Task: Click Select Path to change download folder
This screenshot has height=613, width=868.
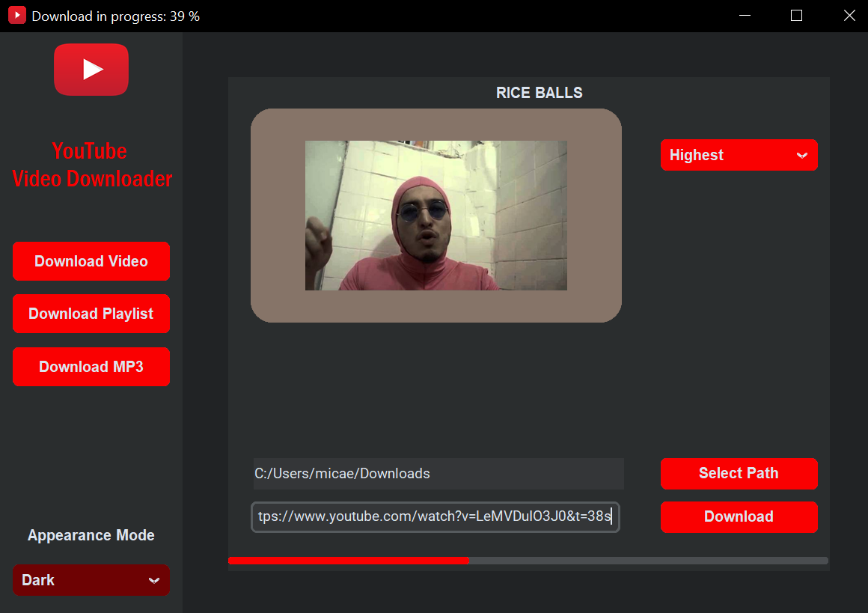Action: point(739,473)
